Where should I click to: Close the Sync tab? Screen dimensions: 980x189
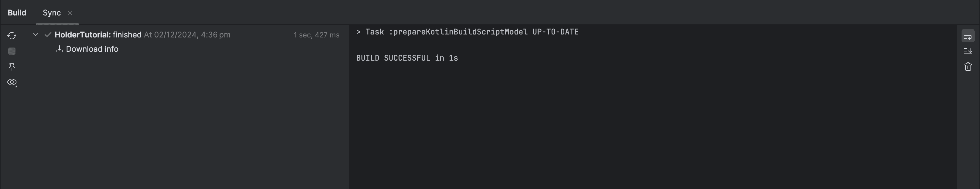click(x=70, y=13)
